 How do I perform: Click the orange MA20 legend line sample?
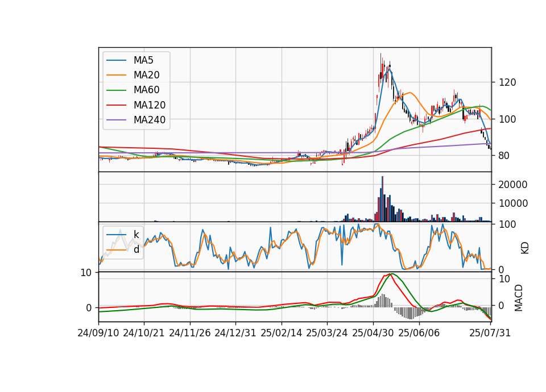(x=116, y=75)
